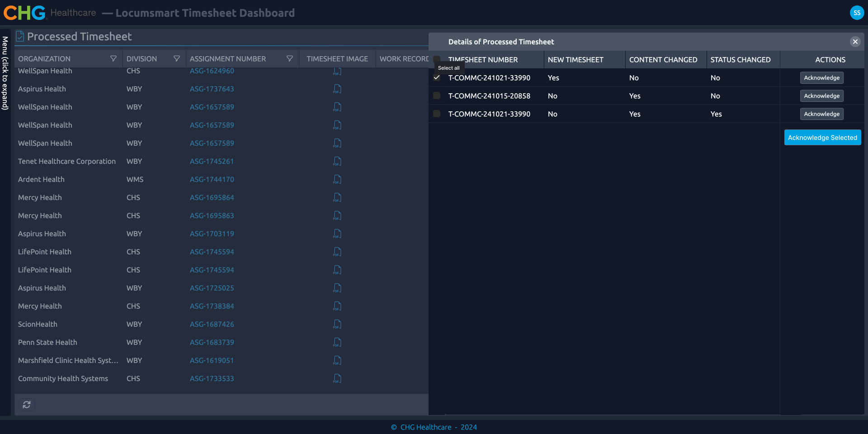The height and width of the screenshot is (434, 868).
Task: Open the ORGANIZATION column filter
Action: click(113, 59)
